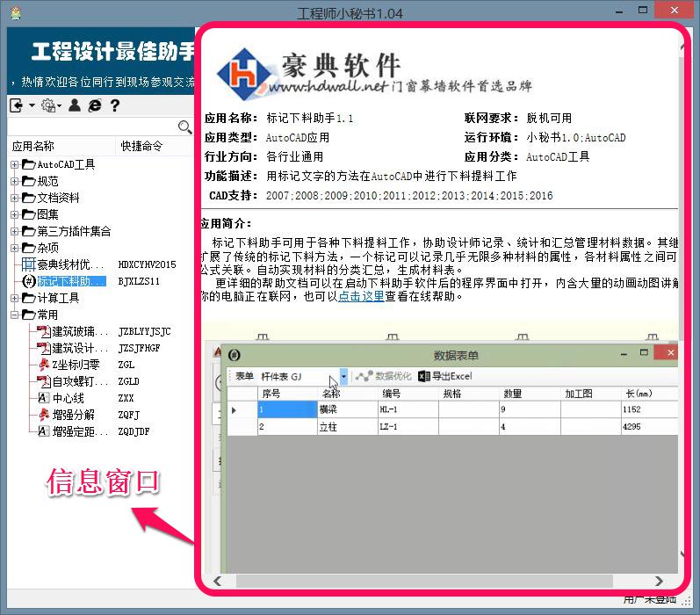
Task: Select shortcut text HDXCYHV2015
Action: coord(147,264)
